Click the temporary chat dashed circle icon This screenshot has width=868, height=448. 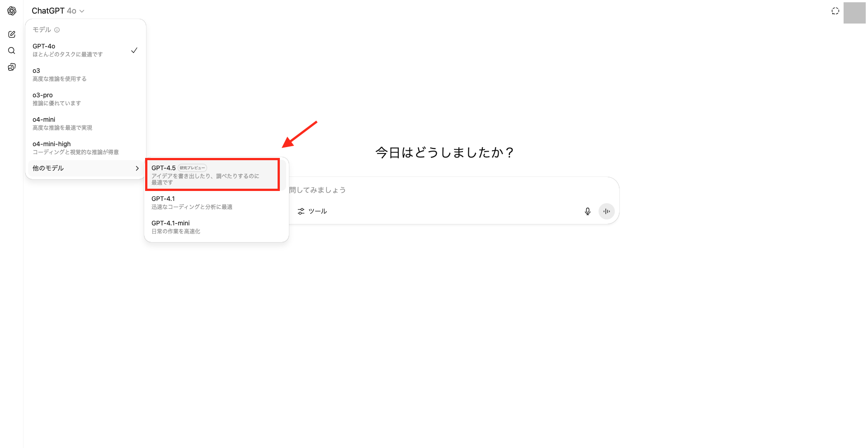point(835,11)
